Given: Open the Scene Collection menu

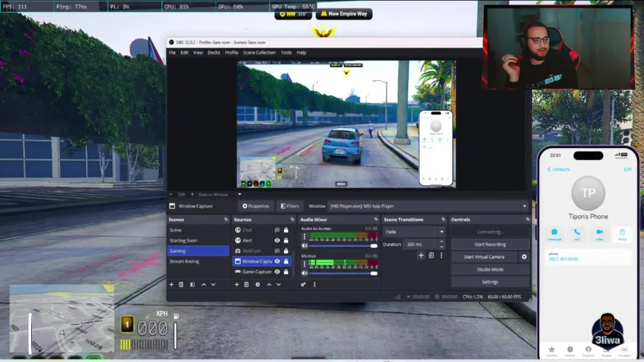Looking at the screenshot, I should 259,52.
